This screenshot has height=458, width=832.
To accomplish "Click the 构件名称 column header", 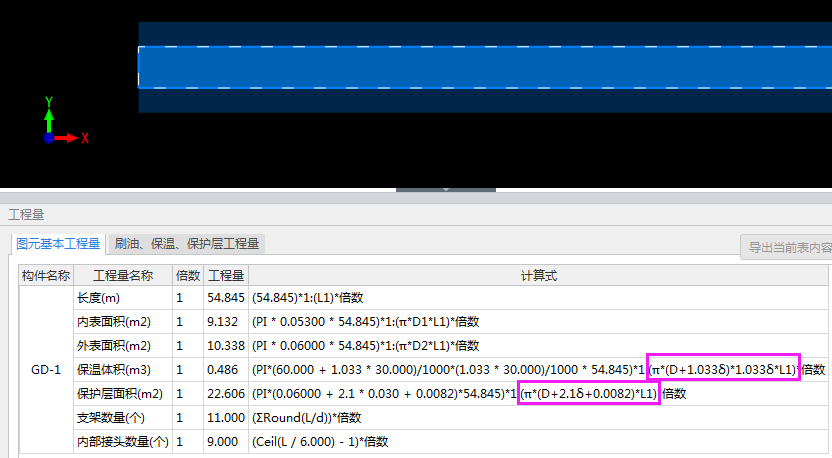I will pyautogui.click(x=46, y=275).
